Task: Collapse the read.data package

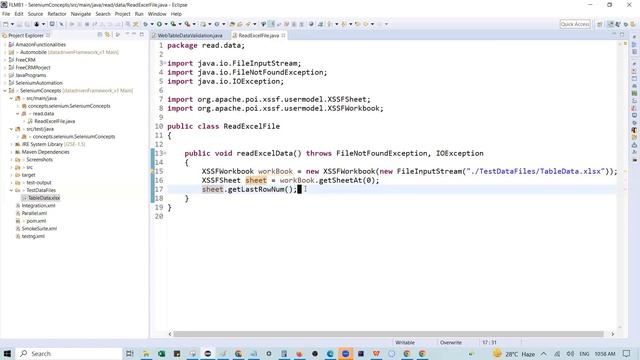Action: tap(18, 113)
